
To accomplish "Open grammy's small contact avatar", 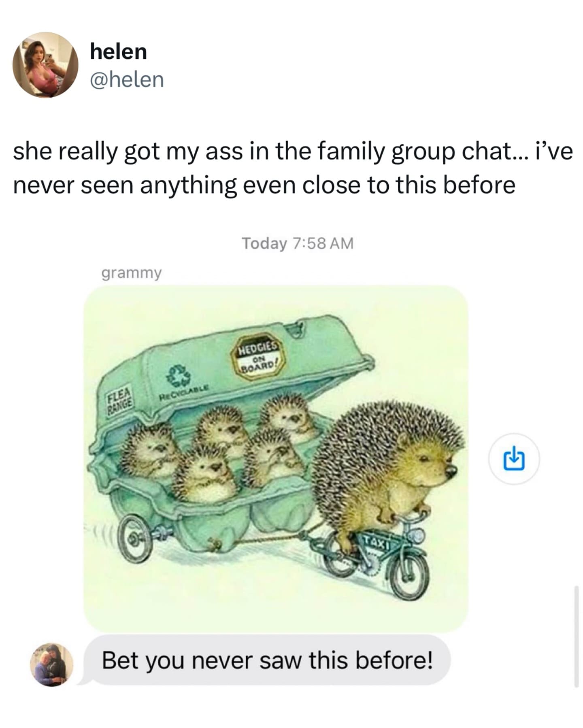I will point(51,664).
